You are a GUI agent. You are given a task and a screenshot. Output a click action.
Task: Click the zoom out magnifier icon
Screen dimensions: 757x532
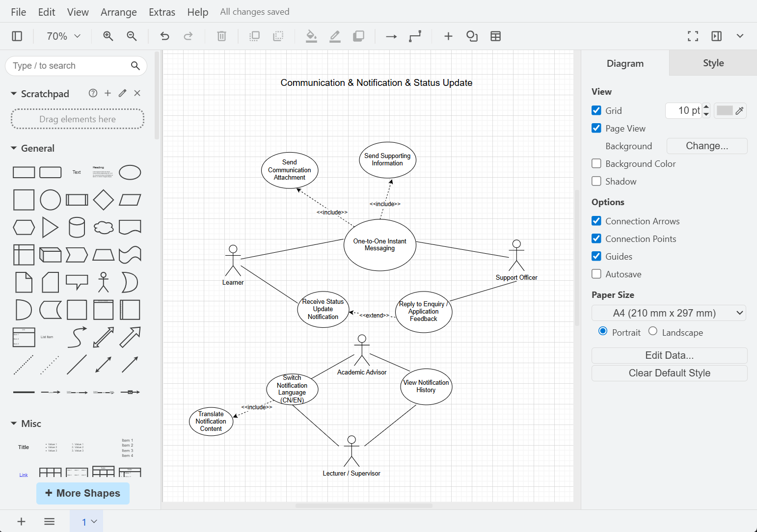[x=132, y=36]
